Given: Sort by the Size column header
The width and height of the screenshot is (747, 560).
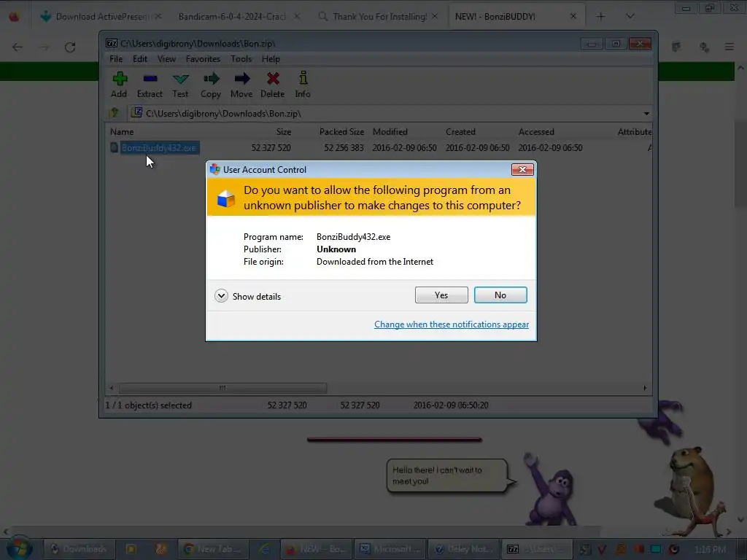Looking at the screenshot, I should pyautogui.click(x=284, y=132).
